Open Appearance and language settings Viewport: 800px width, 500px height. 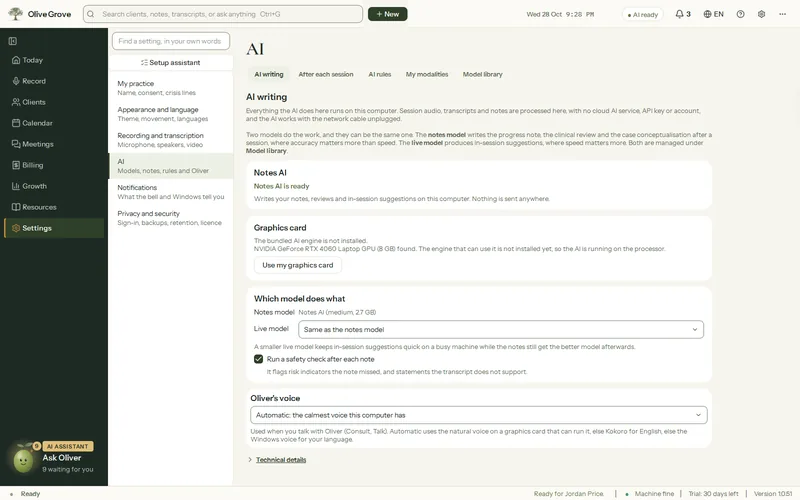click(171, 114)
